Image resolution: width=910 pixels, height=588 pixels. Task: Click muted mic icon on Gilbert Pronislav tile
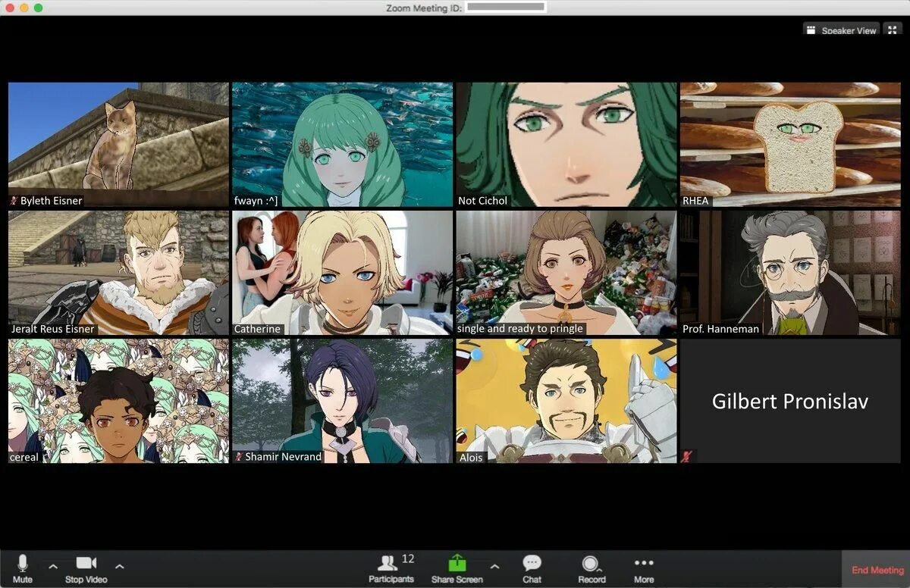click(x=688, y=456)
